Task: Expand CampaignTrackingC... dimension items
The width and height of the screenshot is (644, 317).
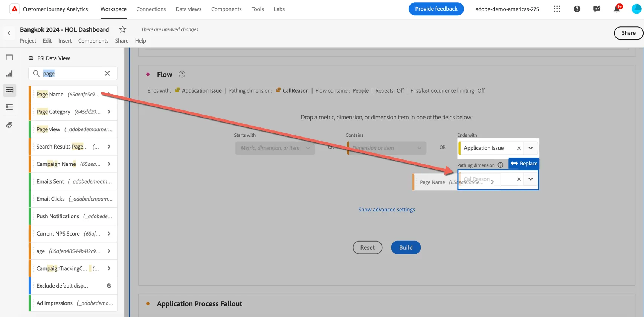Action: (x=109, y=268)
